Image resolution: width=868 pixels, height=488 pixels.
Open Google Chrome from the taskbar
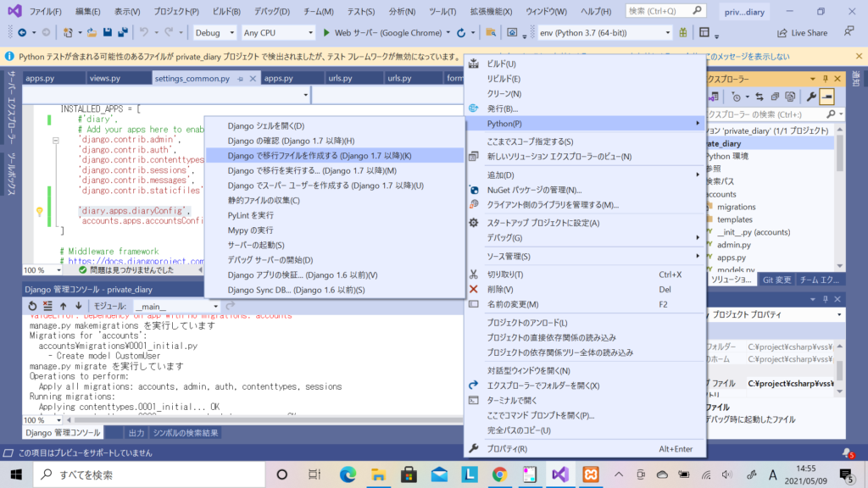(x=499, y=474)
